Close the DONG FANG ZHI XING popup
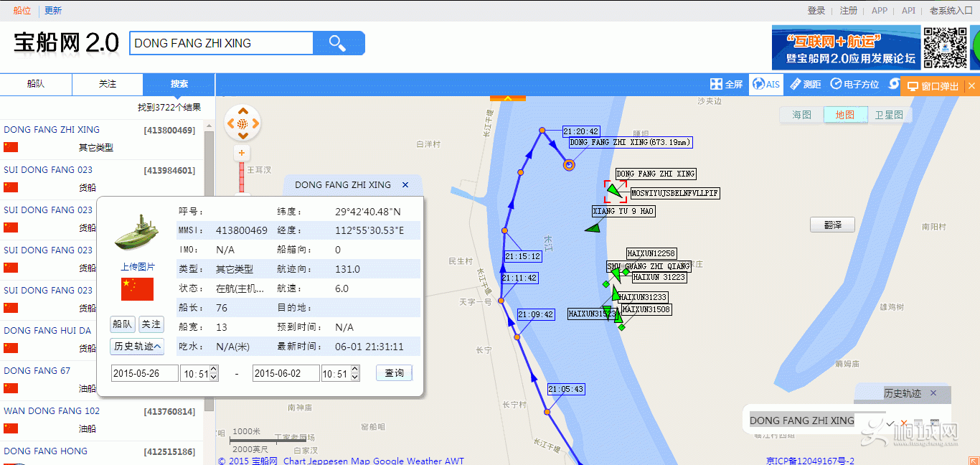This screenshot has width=980, height=465. [x=405, y=185]
